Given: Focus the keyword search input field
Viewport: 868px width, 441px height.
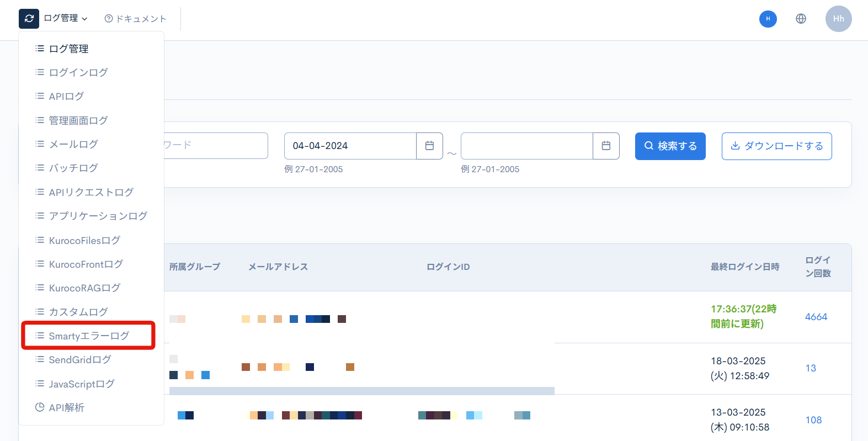Looking at the screenshot, I should click(216, 146).
